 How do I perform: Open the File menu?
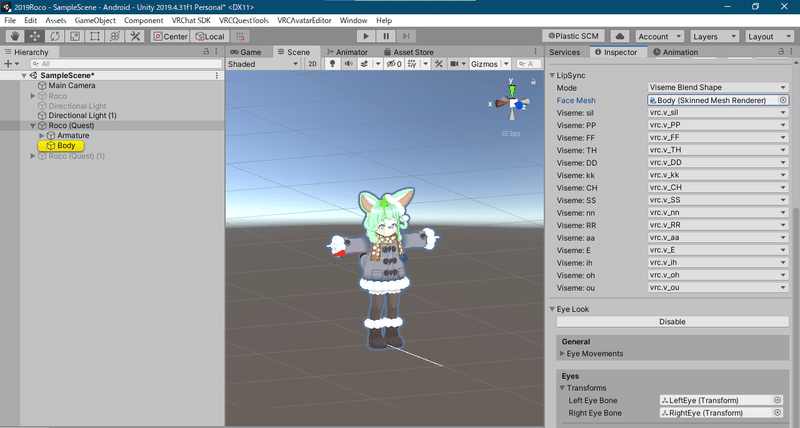pyautogui.click(x=10, y=20)
